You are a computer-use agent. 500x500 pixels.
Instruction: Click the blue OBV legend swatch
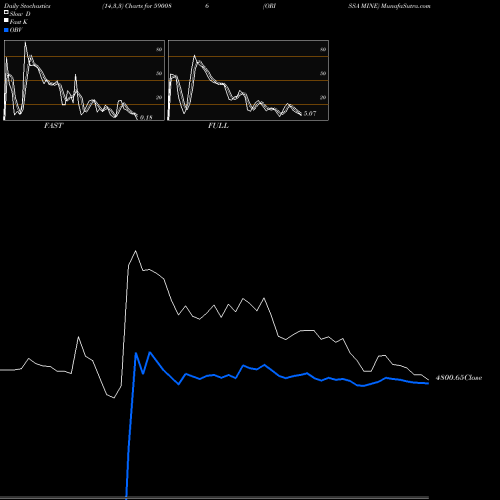tap(6, 30)
